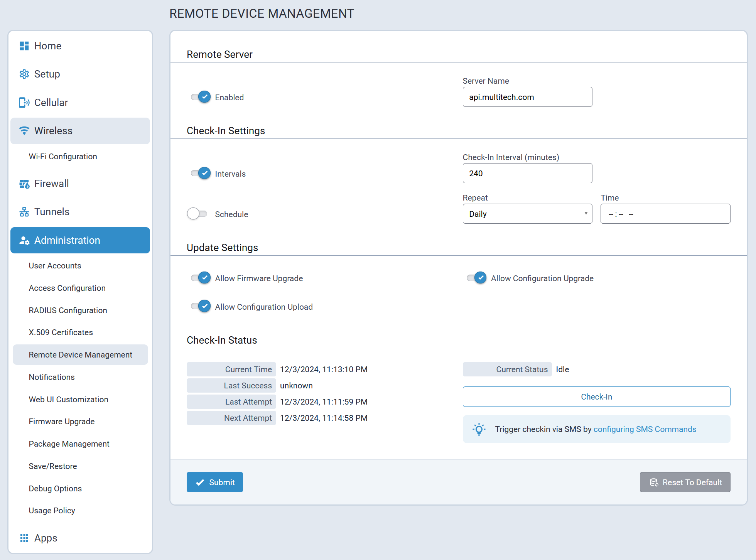
Task: Click the Check-In Interval minutes field
Action: 527,173
